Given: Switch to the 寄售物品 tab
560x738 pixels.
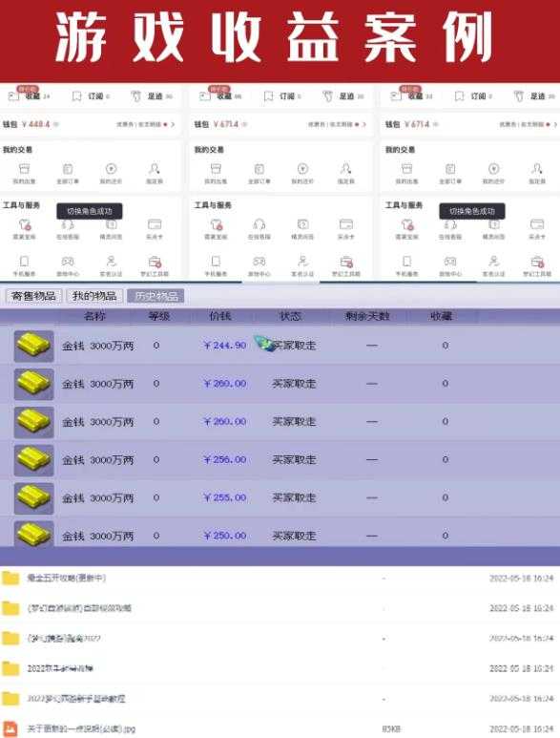Looking at the screenshot, I should coord(33,296).
